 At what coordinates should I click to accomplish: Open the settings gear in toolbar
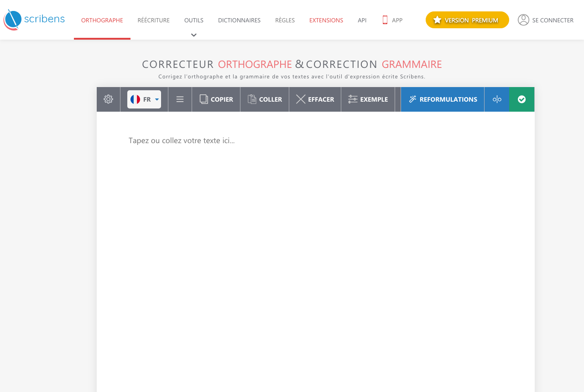click(108, 99)
